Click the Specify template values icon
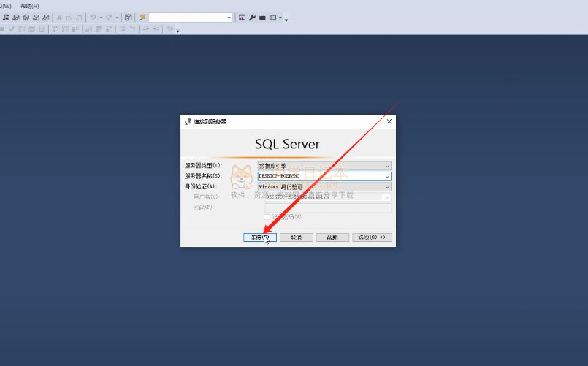588x366 pixels. [x=170, y=29]
